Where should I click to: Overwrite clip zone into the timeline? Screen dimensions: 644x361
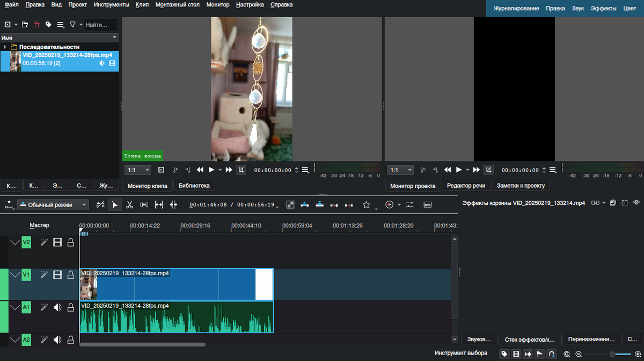pyautogui.click(x=320, y=204)
